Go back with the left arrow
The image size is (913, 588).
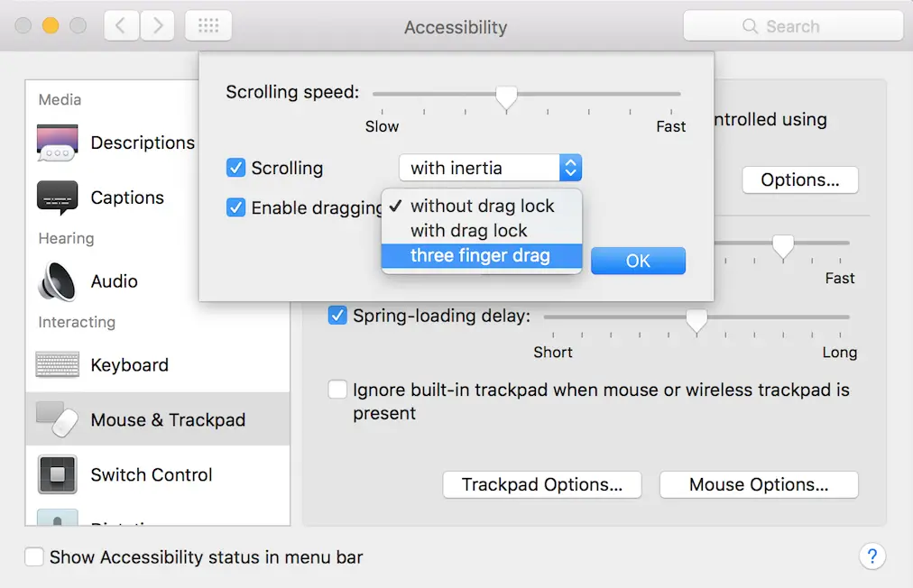pos(121,25)
